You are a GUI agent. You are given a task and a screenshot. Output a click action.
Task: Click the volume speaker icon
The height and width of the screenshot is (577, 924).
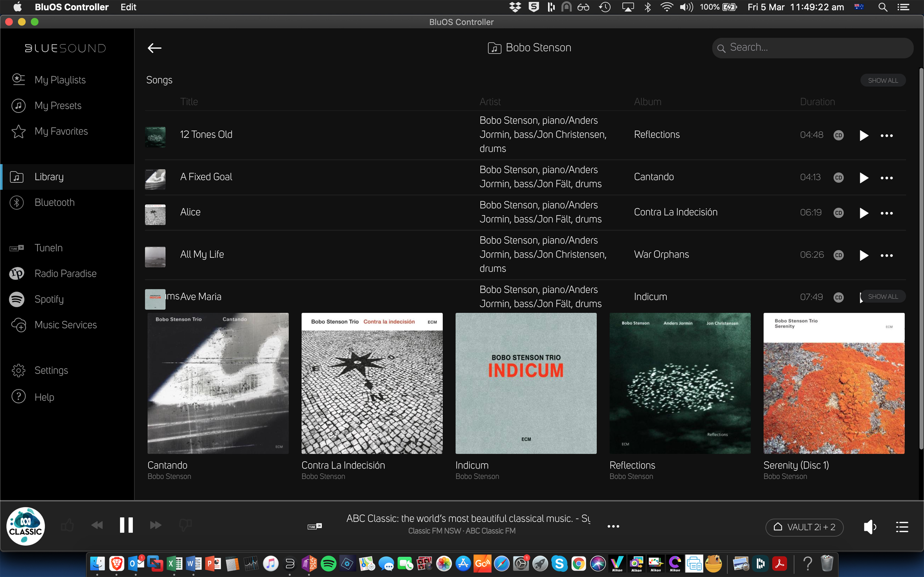click(x=869, y=527)
